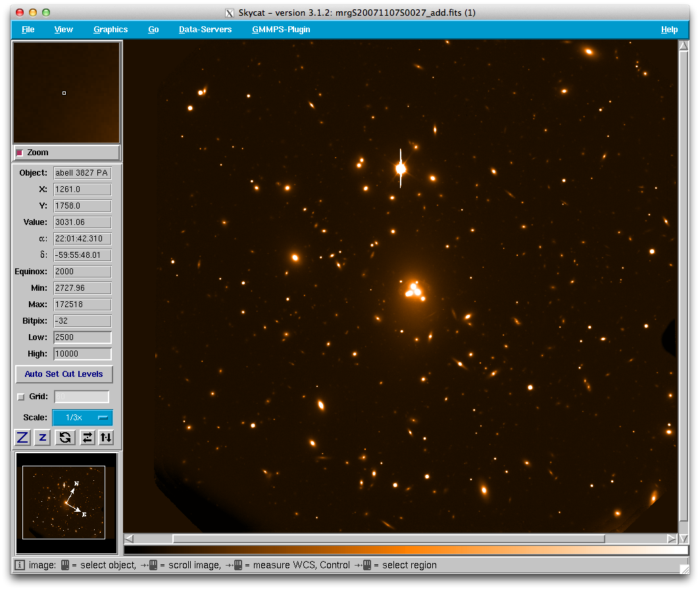Screen dimensions: 700x590
Task: Click the info icon in the status bar
Action: point(20,565)
